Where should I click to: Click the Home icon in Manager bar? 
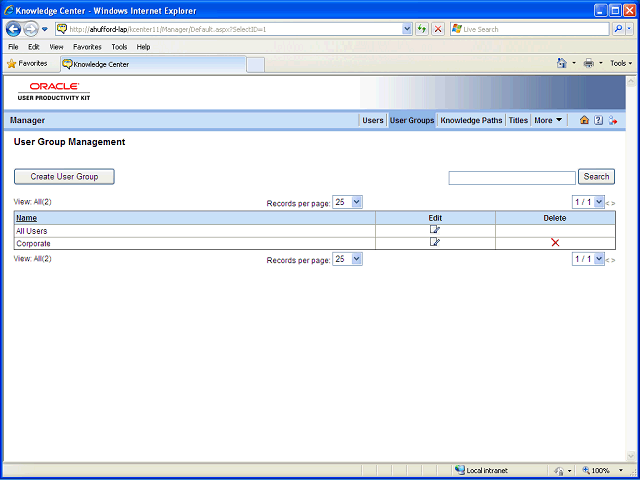[584, 120]
